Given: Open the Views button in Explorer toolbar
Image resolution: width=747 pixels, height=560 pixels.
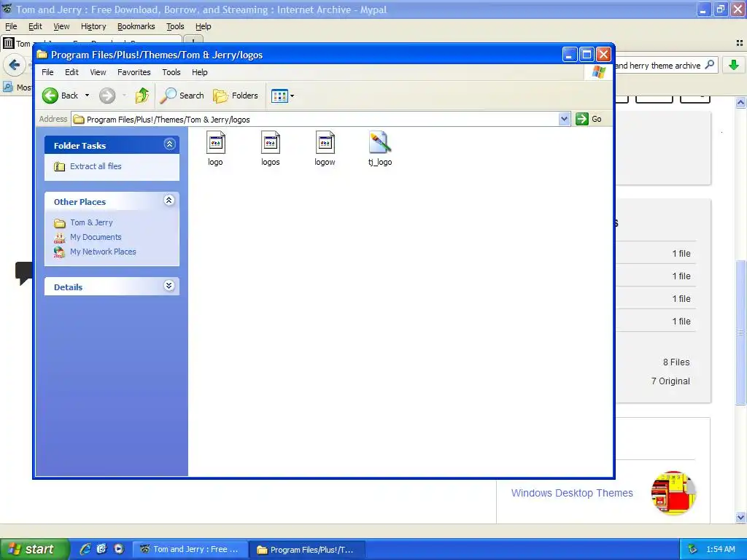Looking at the screenshot, I should 279,96.
